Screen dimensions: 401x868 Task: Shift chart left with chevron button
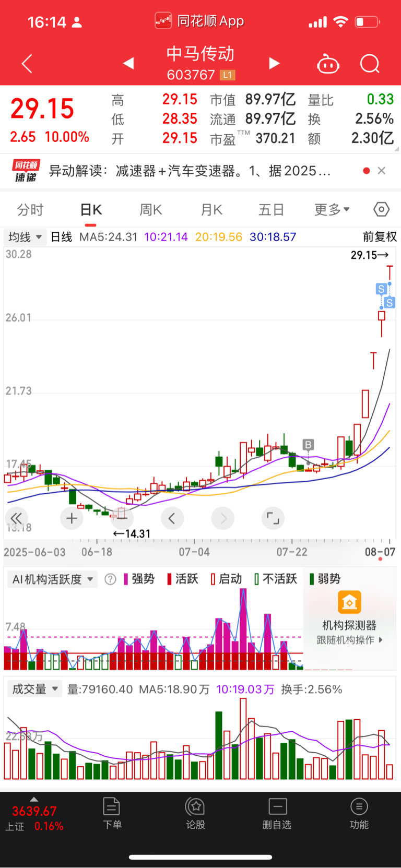coord(172,518)
